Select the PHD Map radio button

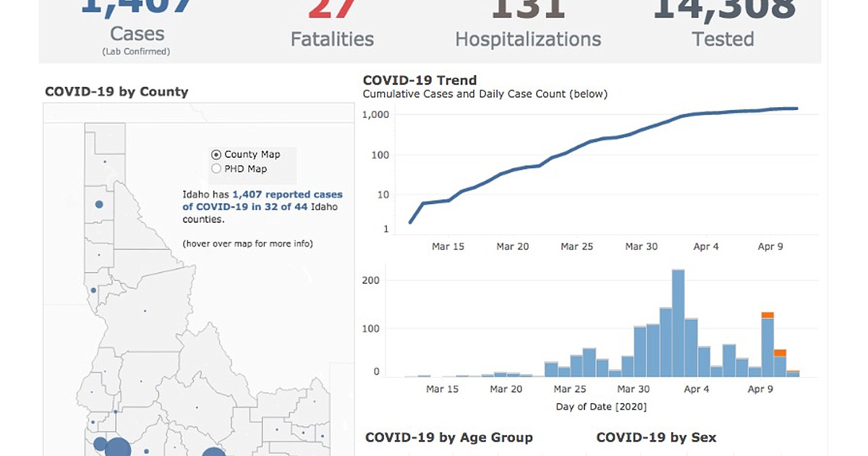tap(216, 169)
